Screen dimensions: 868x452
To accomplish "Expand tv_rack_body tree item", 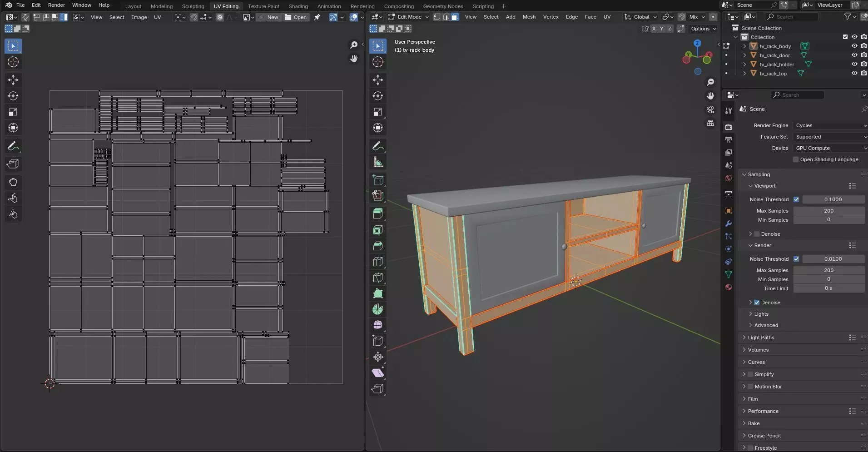I will click(x=744, y=46).
